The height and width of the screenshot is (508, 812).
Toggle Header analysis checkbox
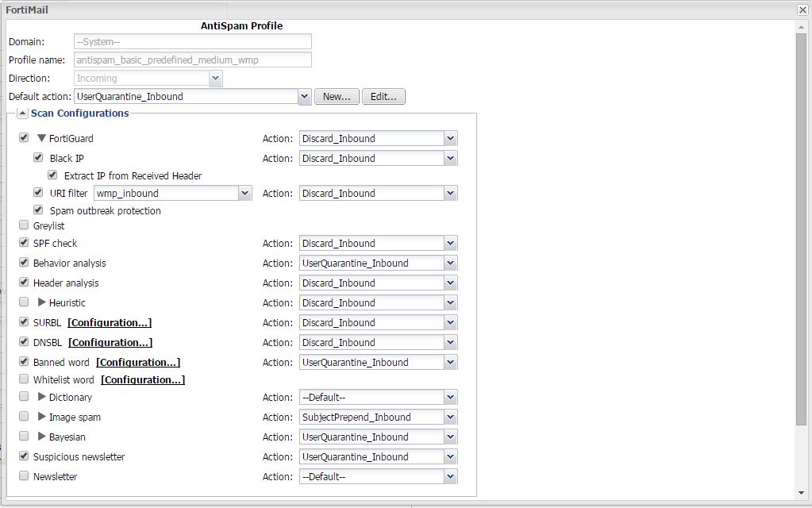[x=24, y=283]
